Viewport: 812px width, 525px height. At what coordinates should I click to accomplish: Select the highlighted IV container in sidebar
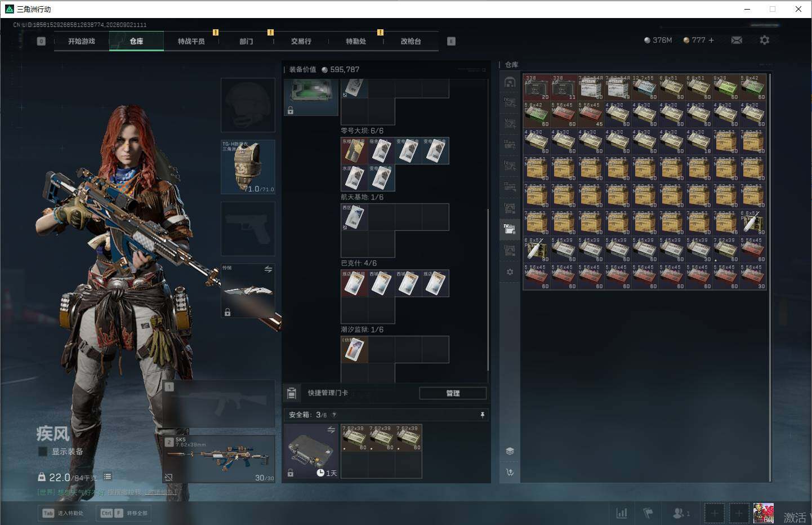[510, 229]
